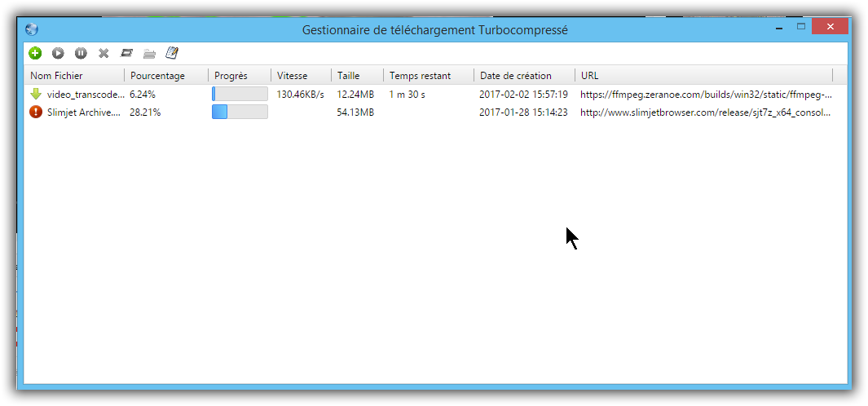Sort downloads by Taille column
The width and height of the screenshot is (868, 406).
pos(349,76)
